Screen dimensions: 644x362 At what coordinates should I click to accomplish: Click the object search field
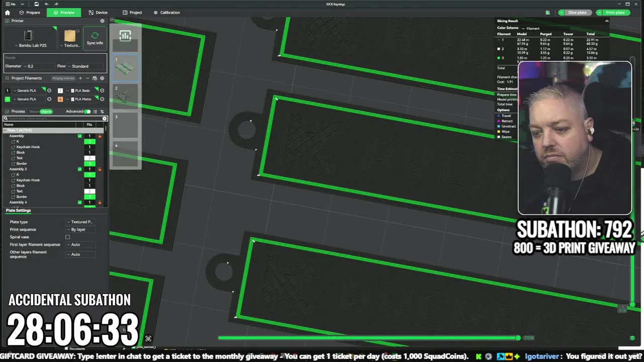point(55,119)
